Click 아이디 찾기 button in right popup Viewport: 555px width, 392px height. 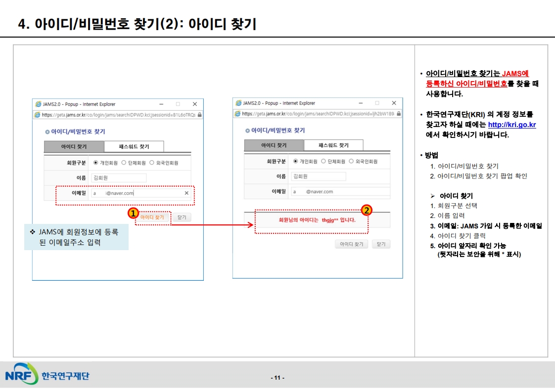(x=352, y=244)
